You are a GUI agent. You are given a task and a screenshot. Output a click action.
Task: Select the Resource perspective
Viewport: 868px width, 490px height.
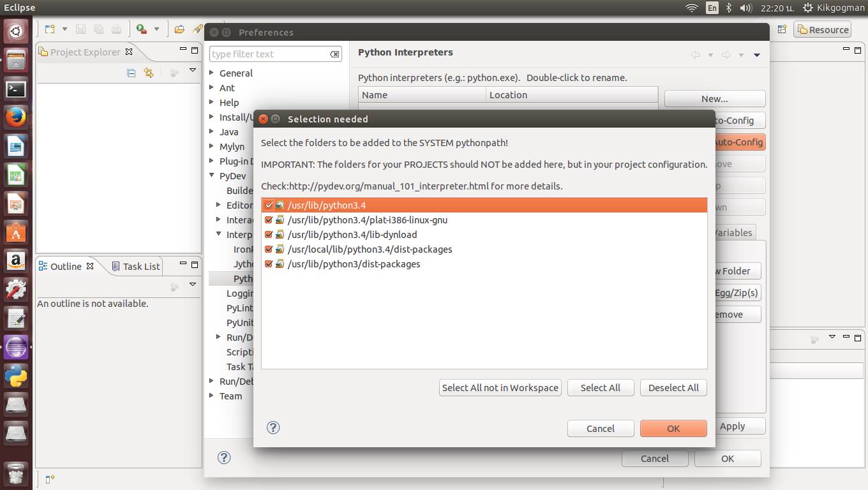tap(822, 29)
